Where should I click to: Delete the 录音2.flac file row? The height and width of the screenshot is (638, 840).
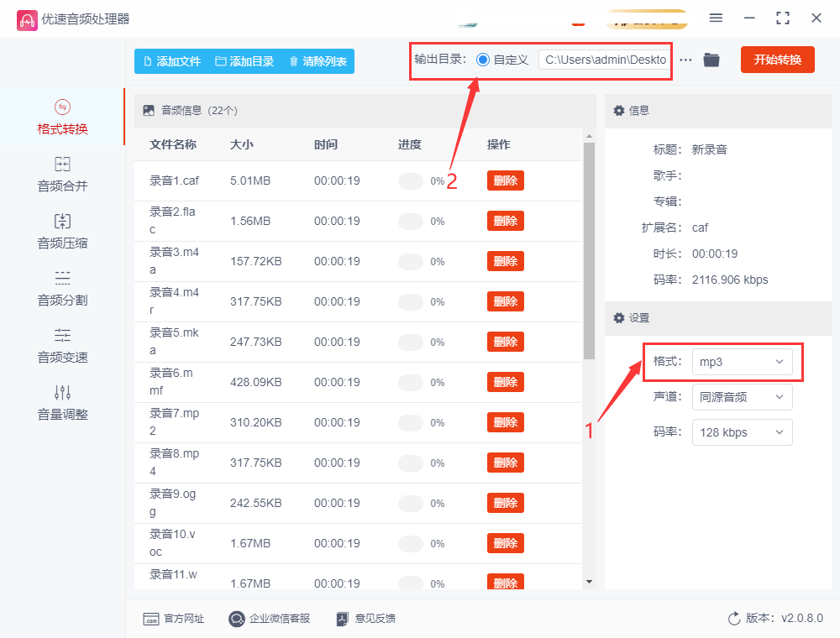pyautogui.click(x=505, y=221)
